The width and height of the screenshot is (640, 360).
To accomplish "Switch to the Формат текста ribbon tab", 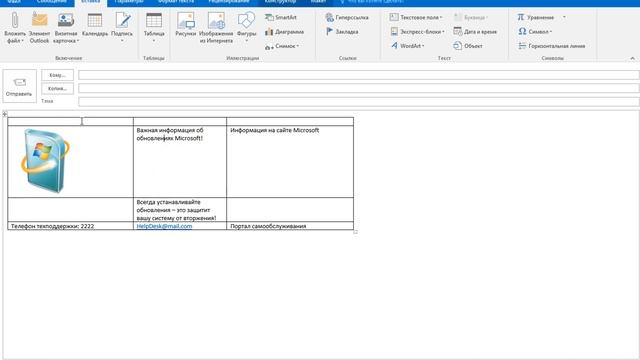I will coord(176,2).
